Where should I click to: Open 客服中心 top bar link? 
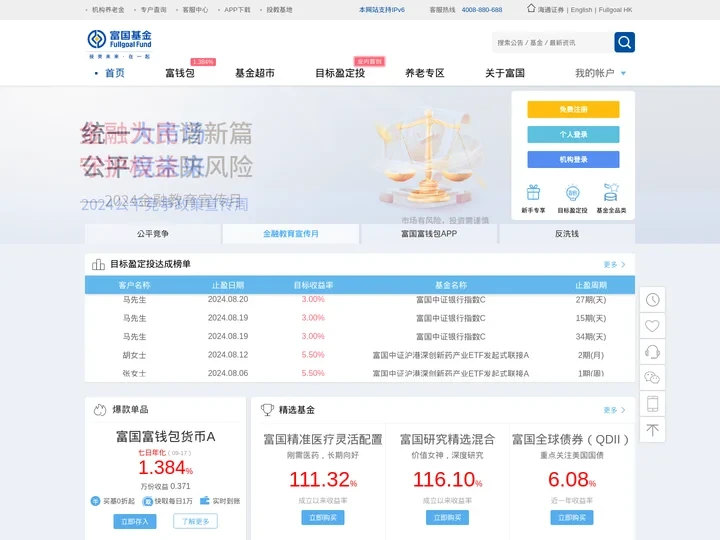(x=195, y=10)
